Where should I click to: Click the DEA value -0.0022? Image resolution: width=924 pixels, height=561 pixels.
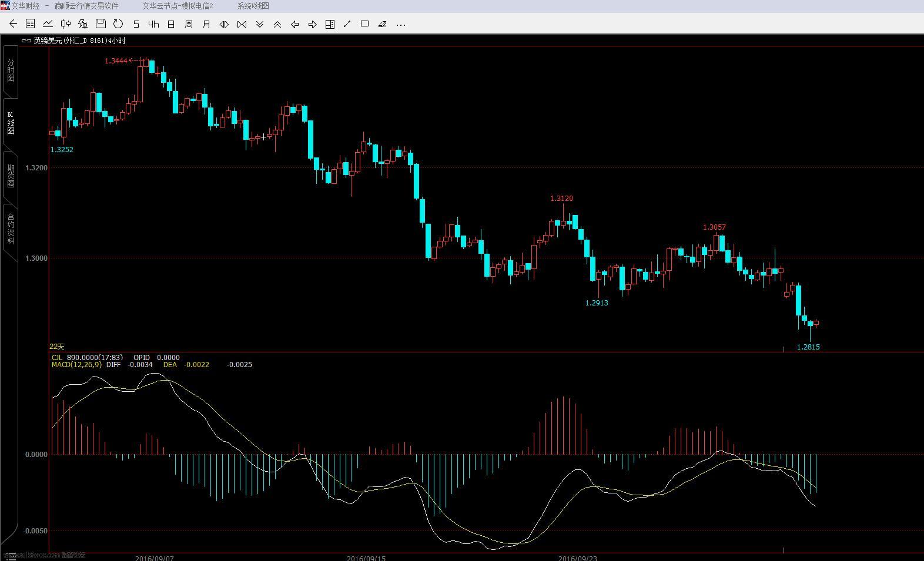tap(196, 365)
